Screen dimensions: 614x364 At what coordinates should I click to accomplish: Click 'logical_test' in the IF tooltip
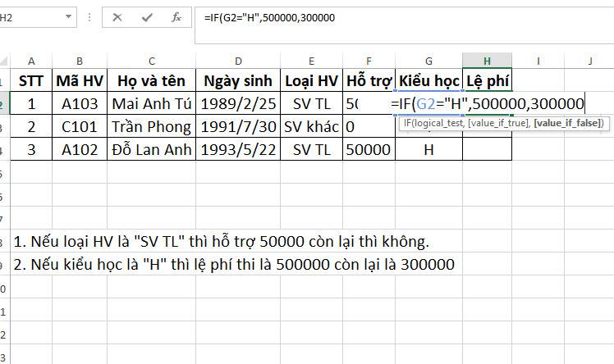(438, 123)
